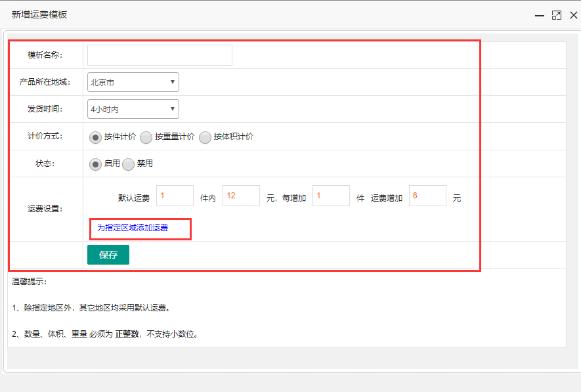Select the 按件计价 radio button

96,137
